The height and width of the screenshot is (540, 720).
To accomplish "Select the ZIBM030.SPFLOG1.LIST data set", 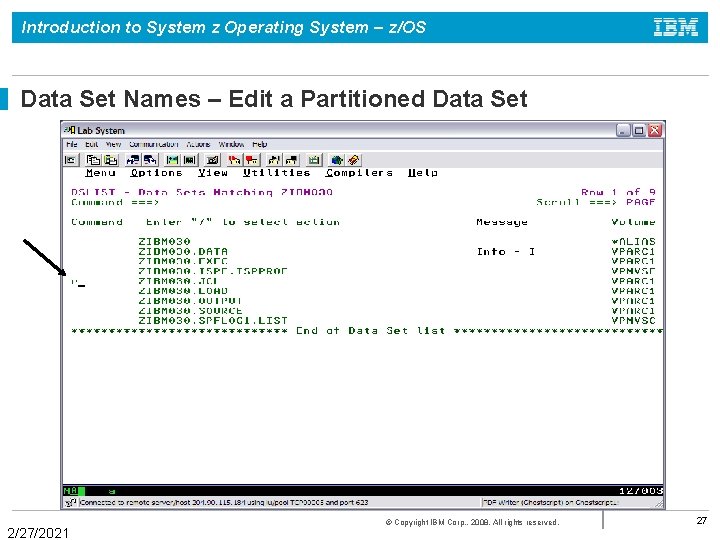I will tap(213, 321).
